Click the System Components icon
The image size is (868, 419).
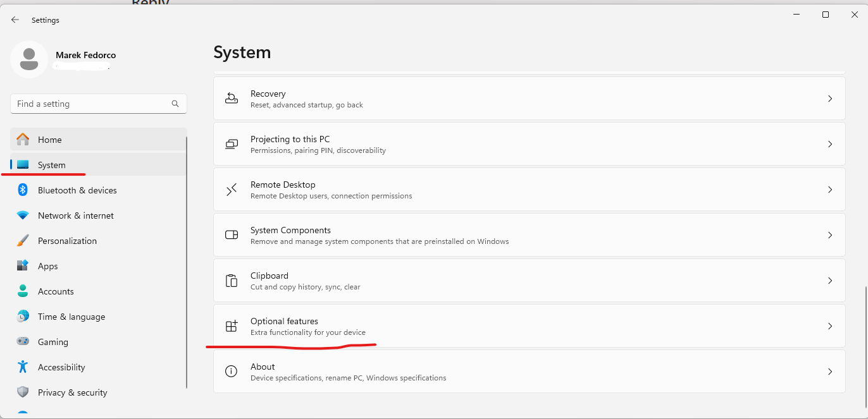coord(232,235)
